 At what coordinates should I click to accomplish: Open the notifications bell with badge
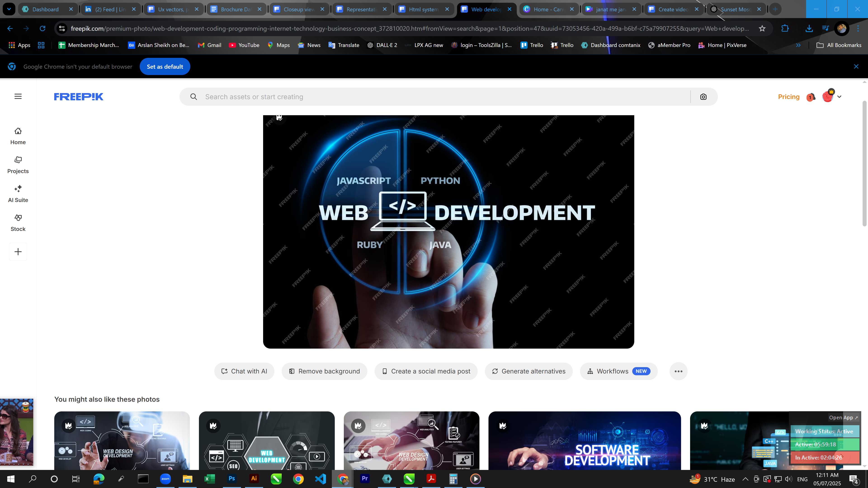(811, 97)
